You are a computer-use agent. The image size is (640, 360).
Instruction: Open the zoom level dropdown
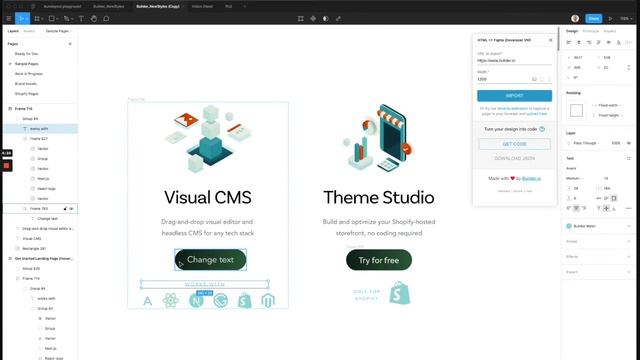point(625,19)
